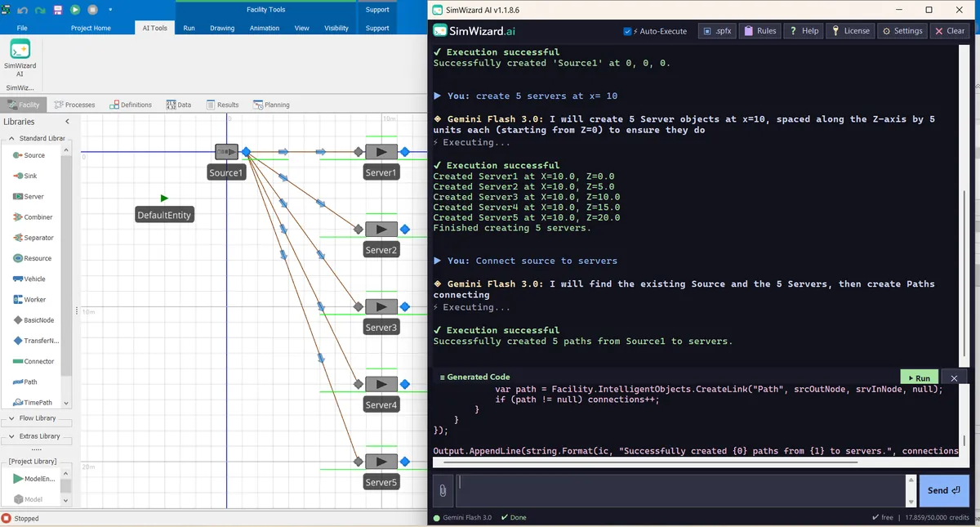Select the Source tool in Standard Library
Screen dimensions: 980x527
30,154
